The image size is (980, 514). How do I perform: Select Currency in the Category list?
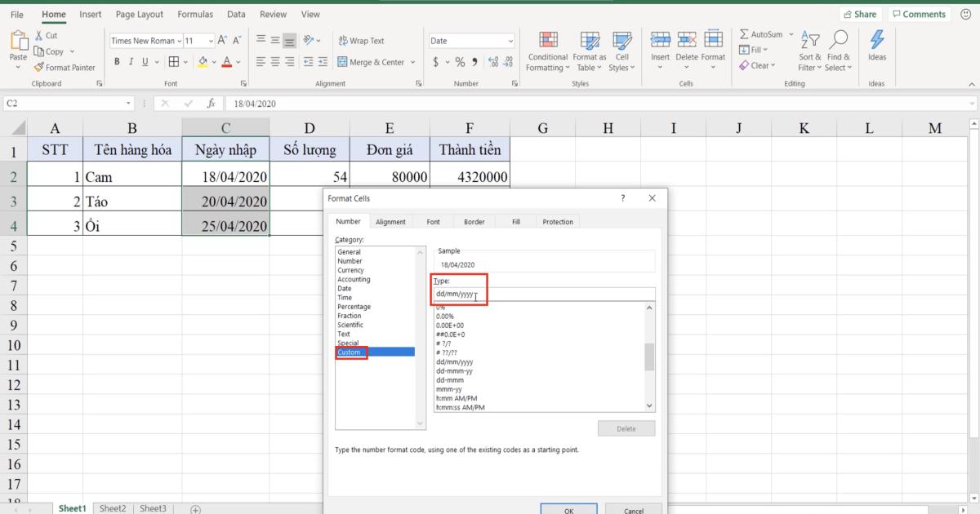[350, 269]
